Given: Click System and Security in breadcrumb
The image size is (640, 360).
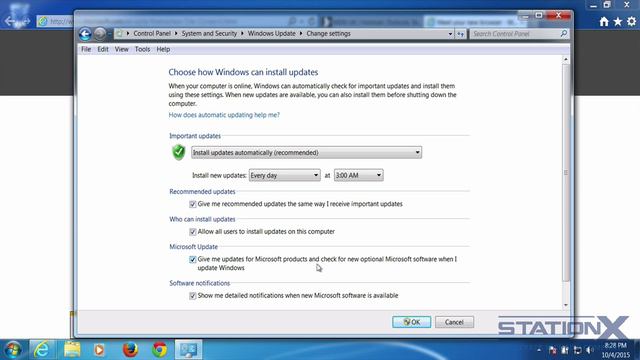Looking at the screenshot, I should click(209, 33).
